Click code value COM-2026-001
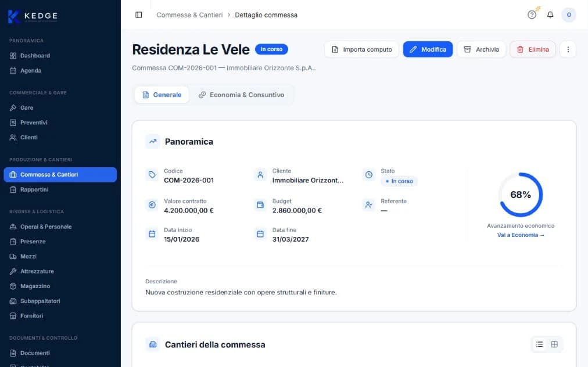 click(189, 181)
